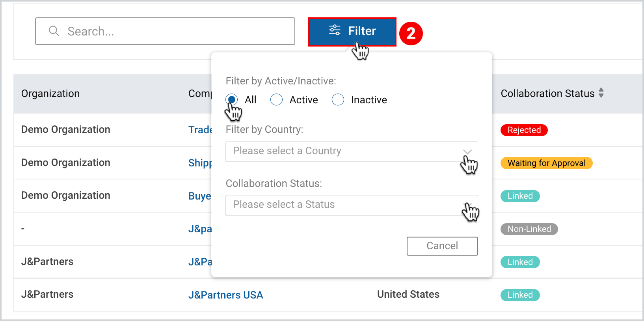Select the All radio button
This screenshot has height=321, width=644.
pos(232,100)
